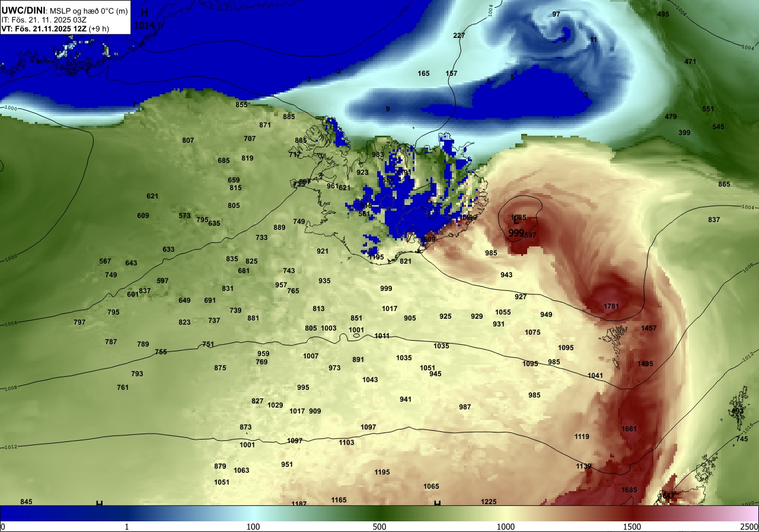The width and height of the screenshot is (759, 532).
Task: Click the 2500 label on the color scale
Action: click(750, 527)
